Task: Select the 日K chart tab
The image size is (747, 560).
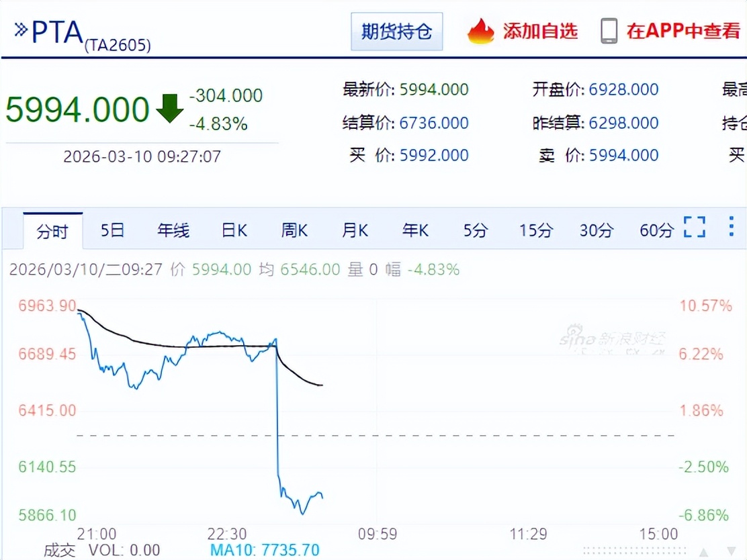Action: point(234,231)
